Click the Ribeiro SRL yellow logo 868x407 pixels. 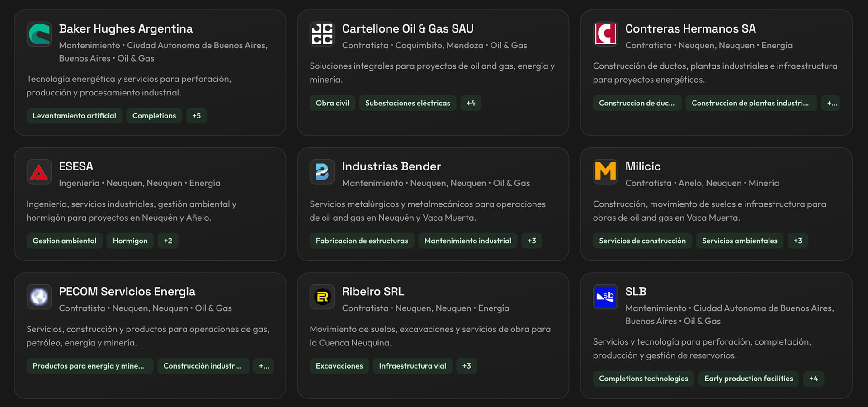tap(322, 297)
